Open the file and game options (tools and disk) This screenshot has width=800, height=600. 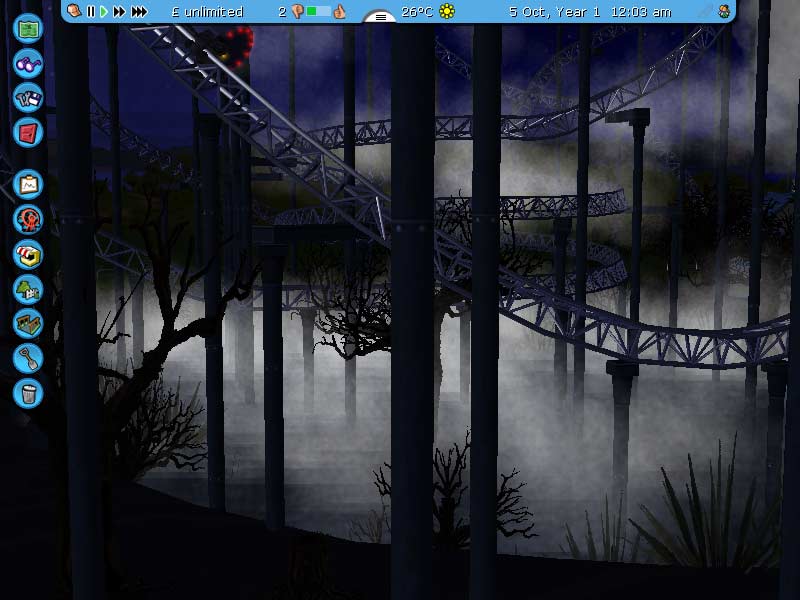point(28,98)
